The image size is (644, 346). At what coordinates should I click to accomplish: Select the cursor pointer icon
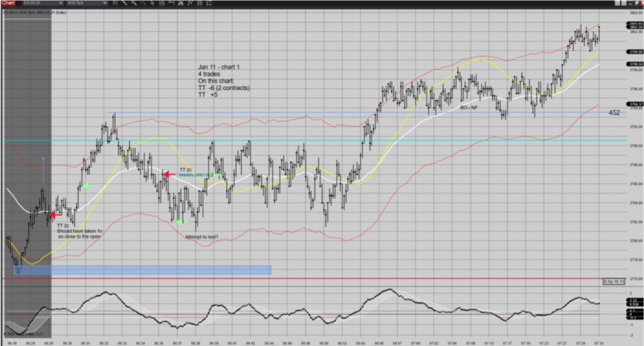click(x=152, y=3)
